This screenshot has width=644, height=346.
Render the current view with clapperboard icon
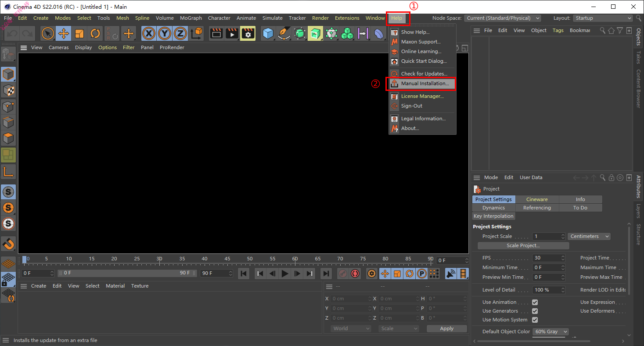pos(216,33)
